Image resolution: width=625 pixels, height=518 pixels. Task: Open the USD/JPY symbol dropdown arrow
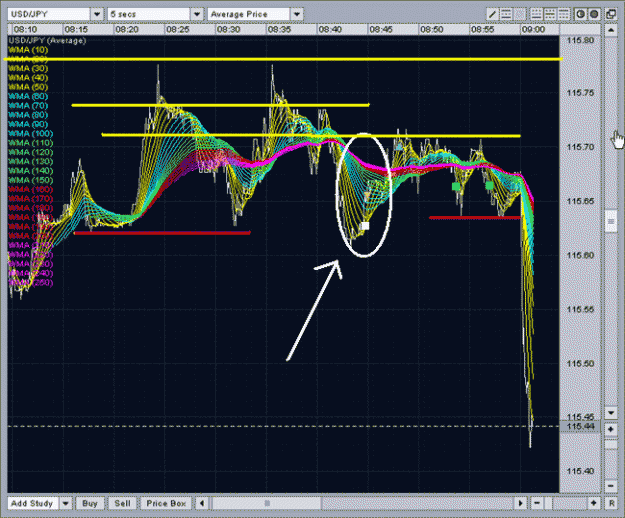(97, 14)
